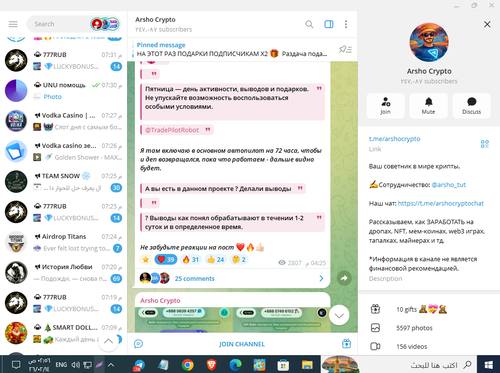The height and width of the screenshot is (373, 500).
Task: Search inside Arsho Crypto channel
Action: [309, 24]
